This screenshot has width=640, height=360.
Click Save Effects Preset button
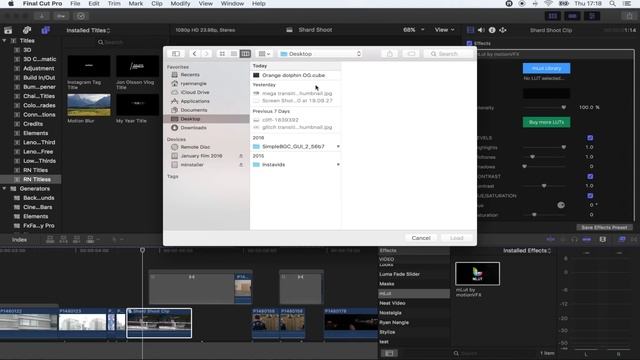point(604,227)
